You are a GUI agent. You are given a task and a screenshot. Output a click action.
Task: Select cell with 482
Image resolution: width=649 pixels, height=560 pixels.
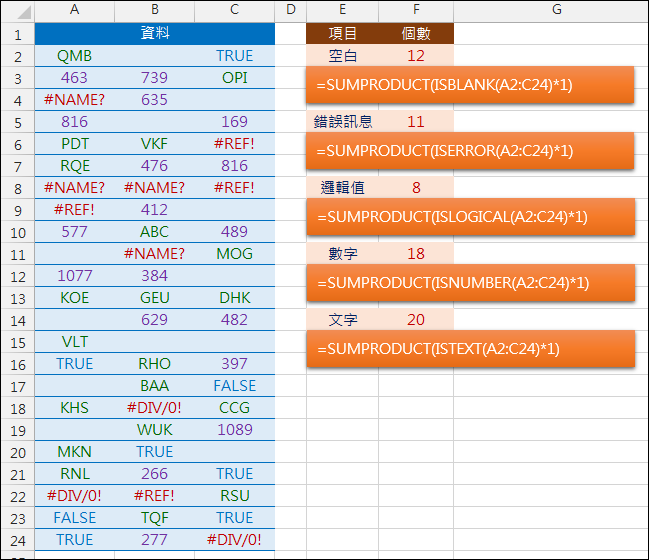pos(235,320)
